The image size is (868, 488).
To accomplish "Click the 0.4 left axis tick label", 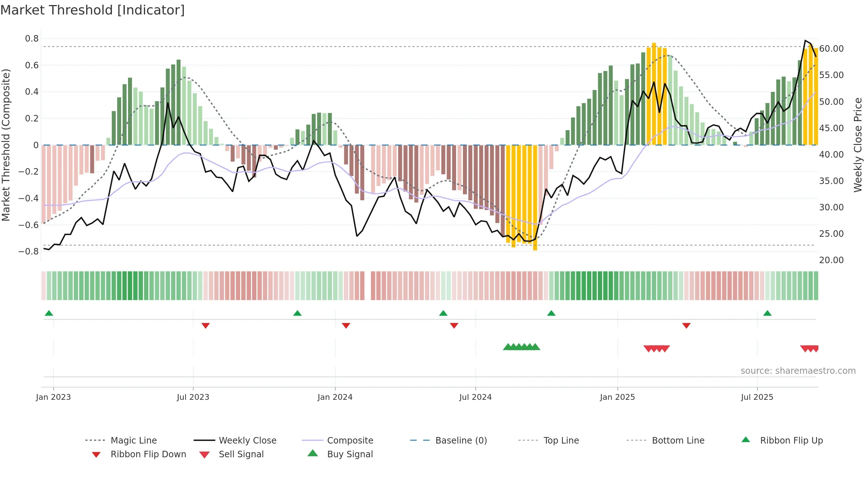I will click(x=32, y=92).
